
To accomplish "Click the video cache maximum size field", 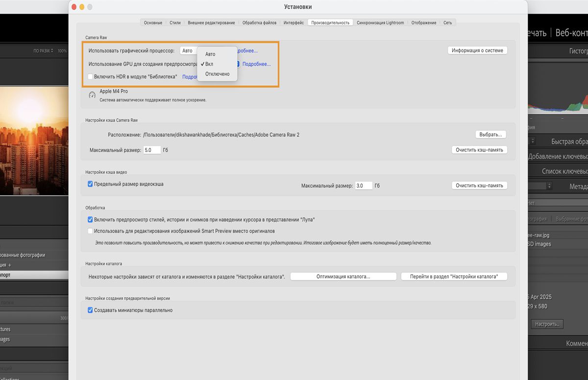I will (364, 186).
